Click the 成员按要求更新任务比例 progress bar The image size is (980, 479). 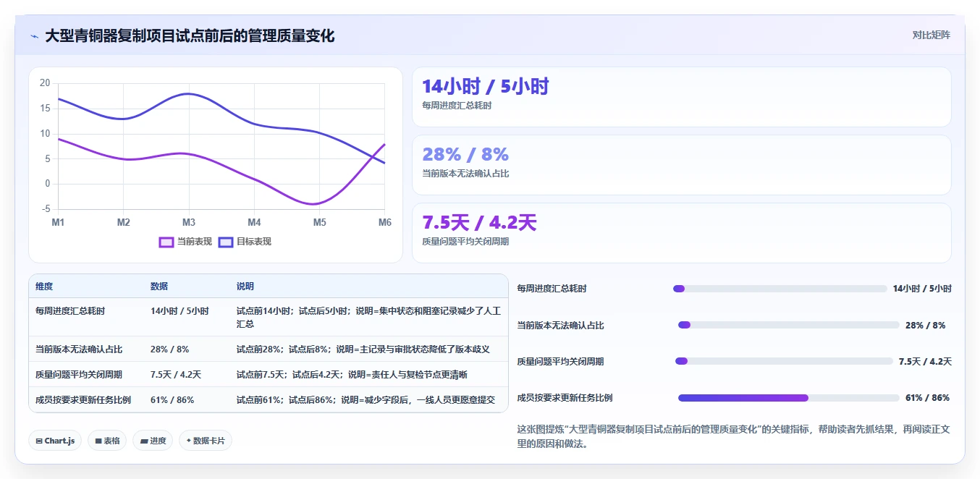[x=788, y=398]
